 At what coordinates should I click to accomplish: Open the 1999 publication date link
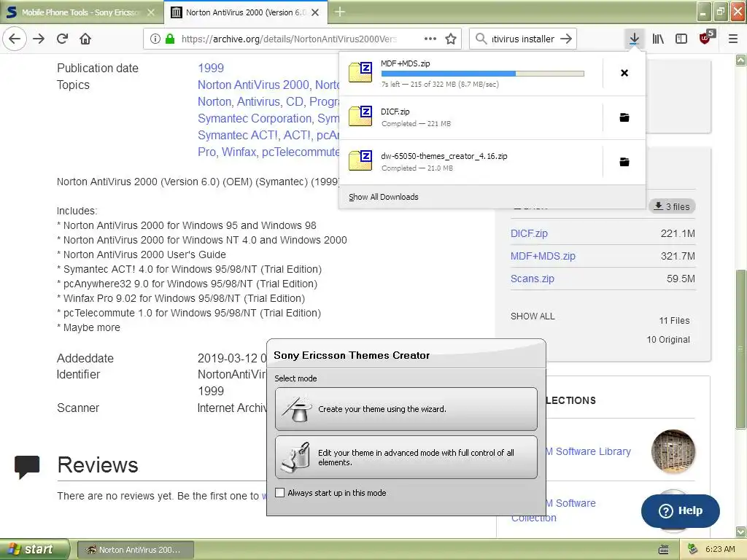tap(211, 68)
